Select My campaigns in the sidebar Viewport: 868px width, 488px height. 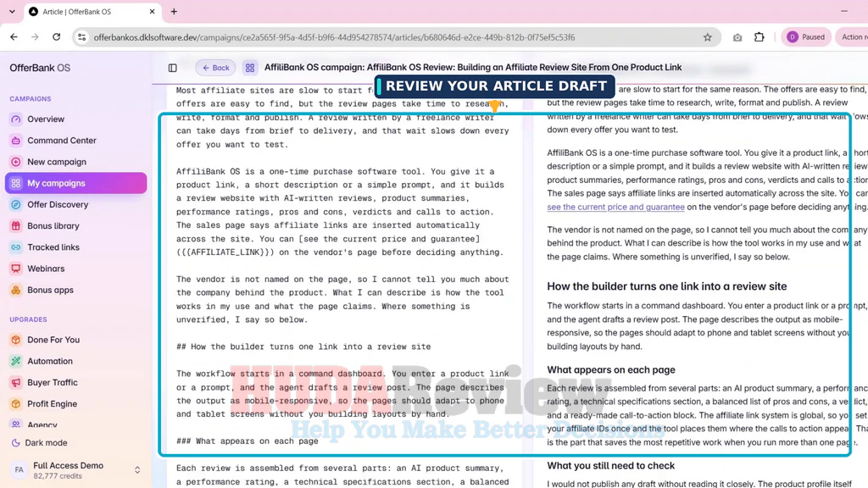click(x=75, y=183)
